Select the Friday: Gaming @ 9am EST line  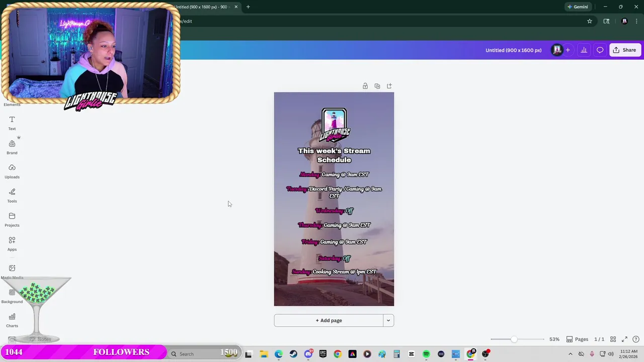[x=334, y=242]
